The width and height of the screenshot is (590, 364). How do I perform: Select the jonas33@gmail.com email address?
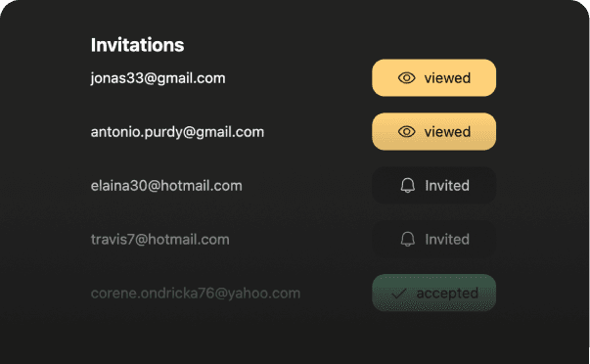pyautogui.click(x=159, y=78)
